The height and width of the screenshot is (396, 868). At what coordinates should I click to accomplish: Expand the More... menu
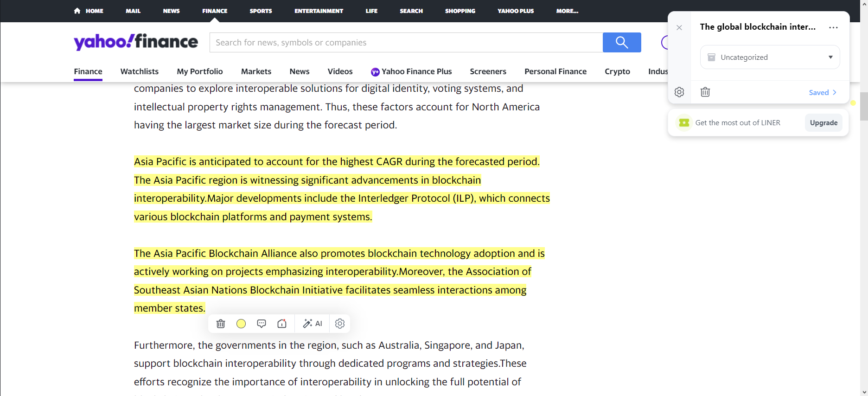click(x=567, y=11)
